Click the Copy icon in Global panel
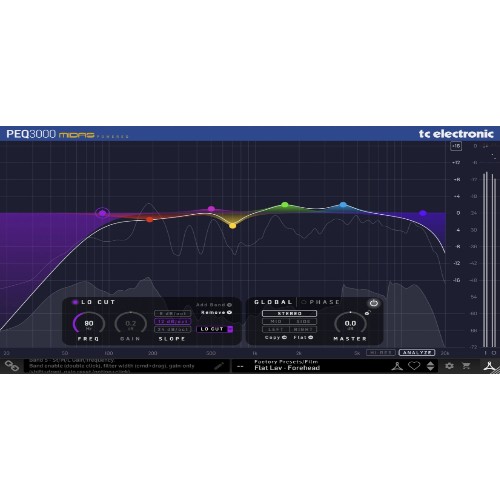The height and width of the screenshot is (500, 500). [x=284, y=337]
